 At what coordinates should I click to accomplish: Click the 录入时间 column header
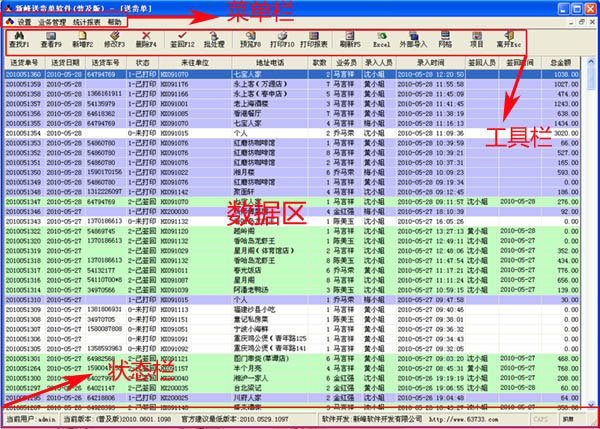tap(431, 62)
